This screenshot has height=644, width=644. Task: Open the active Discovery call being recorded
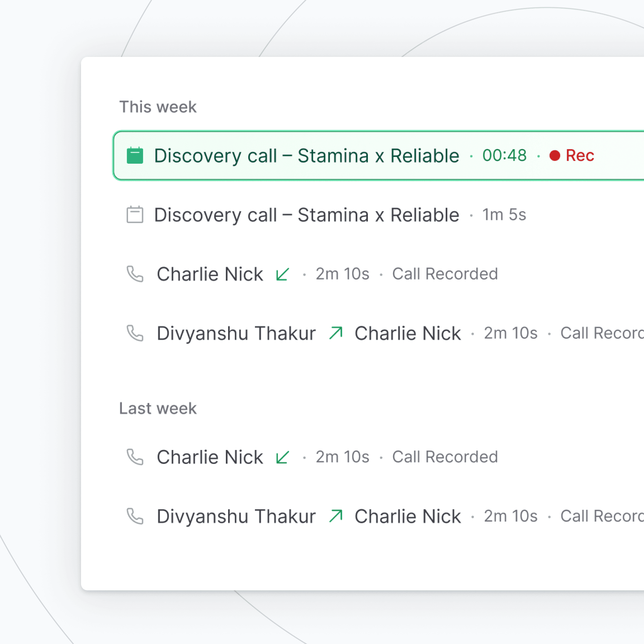point(307,156)
